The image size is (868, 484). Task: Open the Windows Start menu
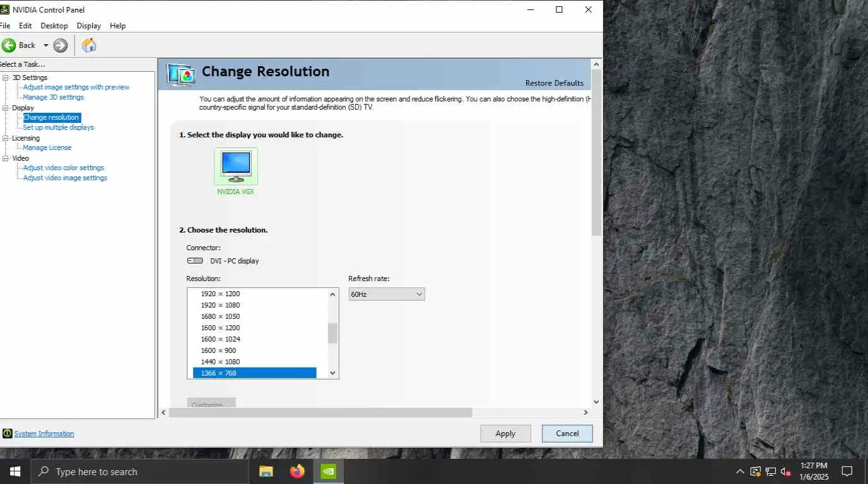(x=15, y=471)
